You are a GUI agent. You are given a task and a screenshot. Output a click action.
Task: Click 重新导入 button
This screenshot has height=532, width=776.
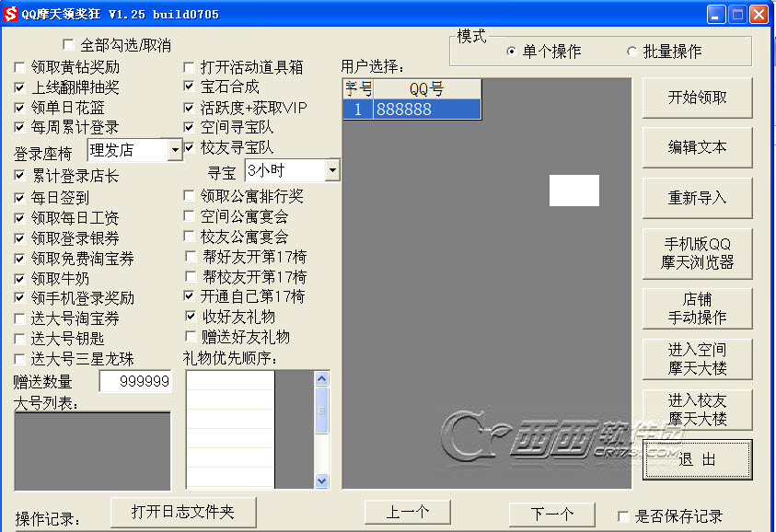coord(698,198)
